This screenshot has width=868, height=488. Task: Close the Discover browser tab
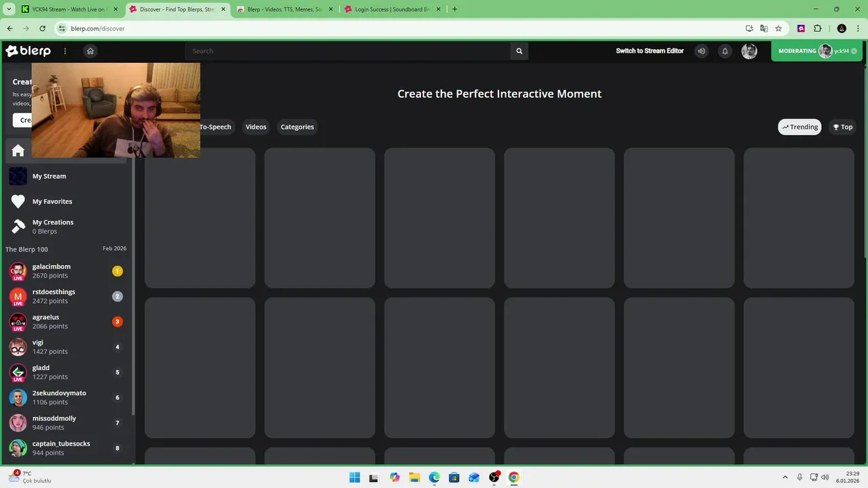tap(223, 9)
